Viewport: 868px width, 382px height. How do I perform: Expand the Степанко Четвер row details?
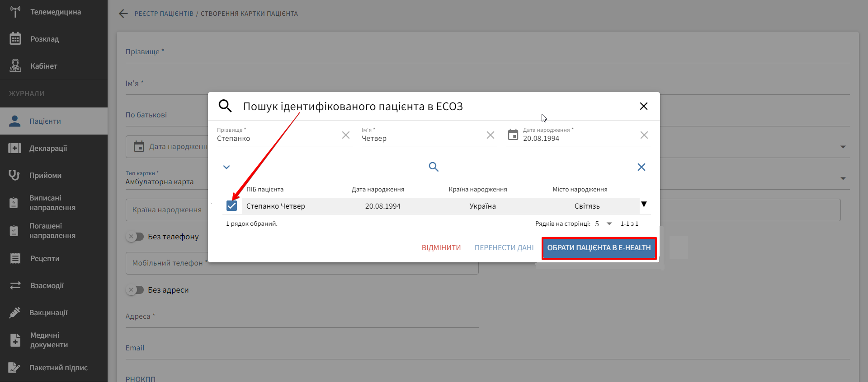(x=644, y=205)
